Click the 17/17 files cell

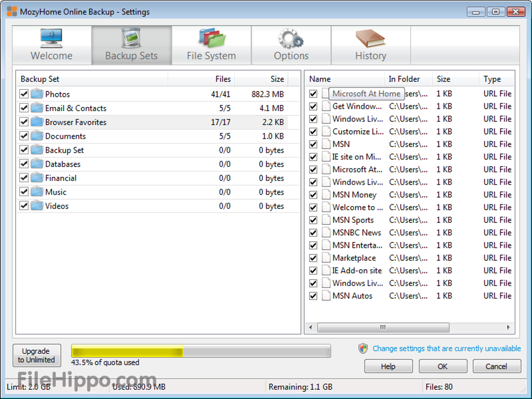221,122
